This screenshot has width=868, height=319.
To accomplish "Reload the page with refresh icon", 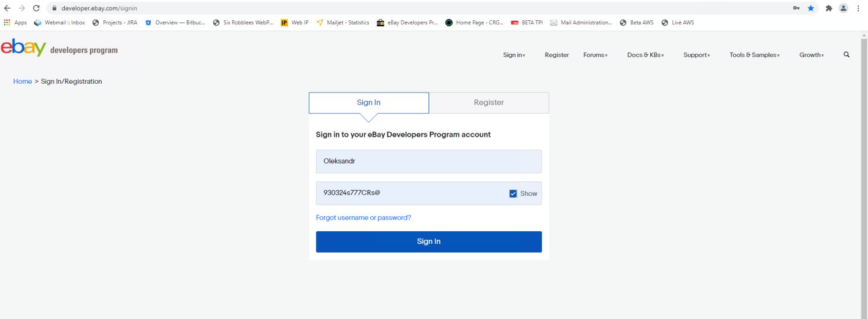I will 37,8.
